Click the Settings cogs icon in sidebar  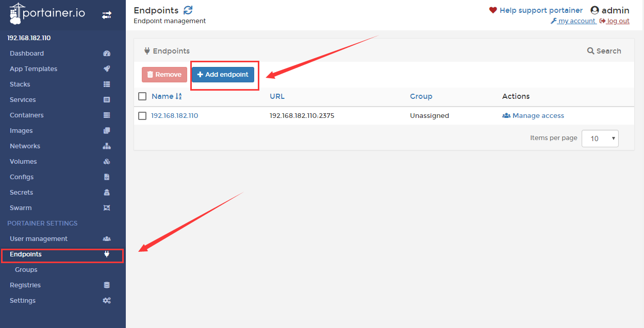tap(107, 301)
